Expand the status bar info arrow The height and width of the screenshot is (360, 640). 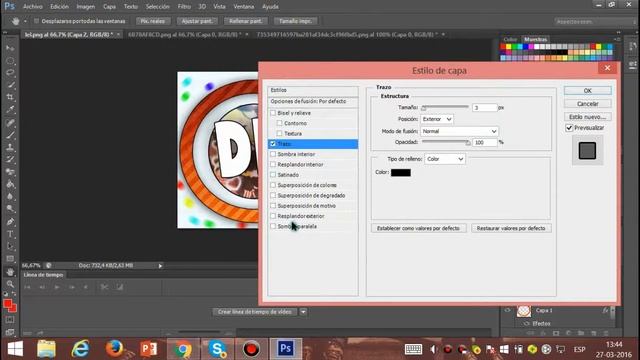pos(160,266)
